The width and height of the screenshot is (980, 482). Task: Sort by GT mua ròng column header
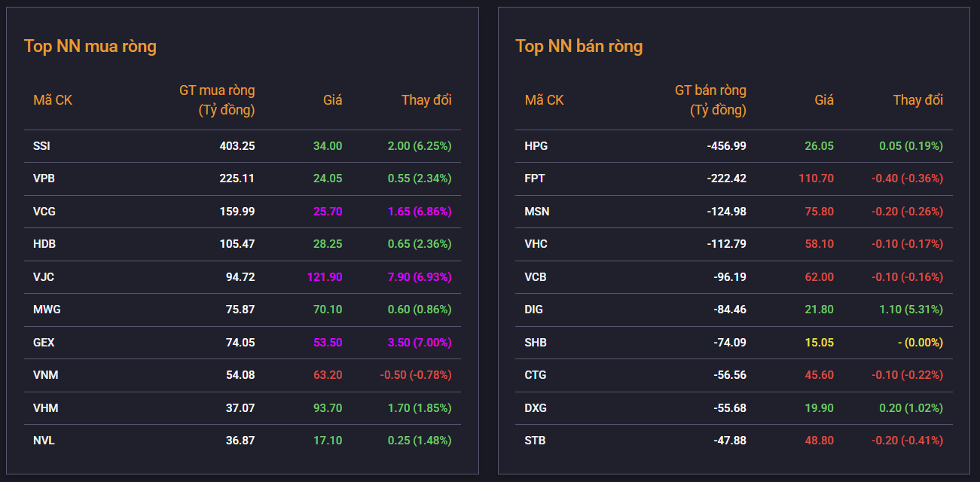[217, 100]
